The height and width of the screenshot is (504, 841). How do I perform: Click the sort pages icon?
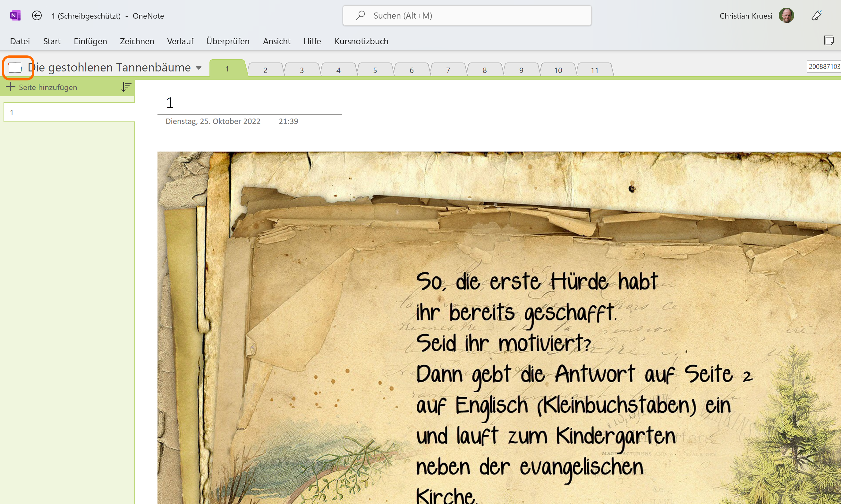click(x=126, y=87)
